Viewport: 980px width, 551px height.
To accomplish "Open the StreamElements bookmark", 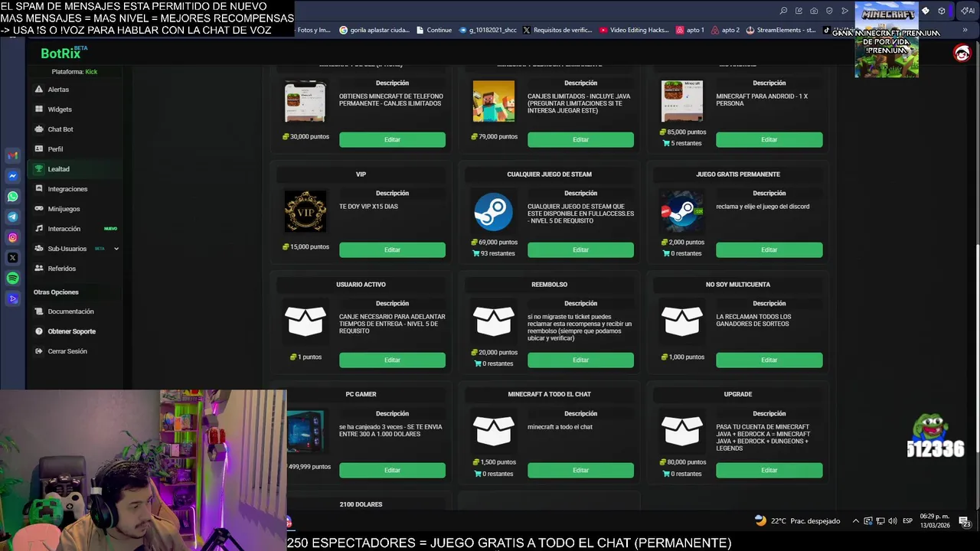I will point(781,30).
